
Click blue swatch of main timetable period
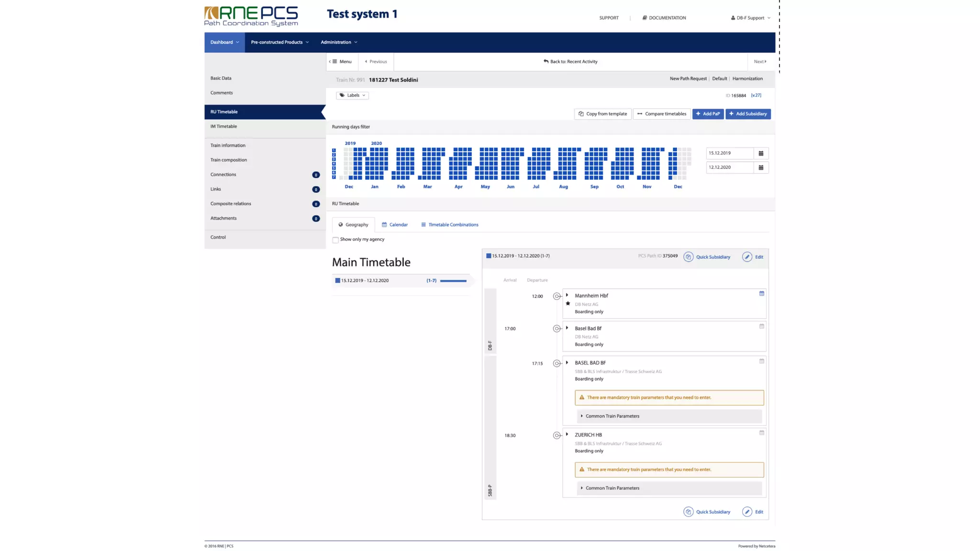(337, 281)
